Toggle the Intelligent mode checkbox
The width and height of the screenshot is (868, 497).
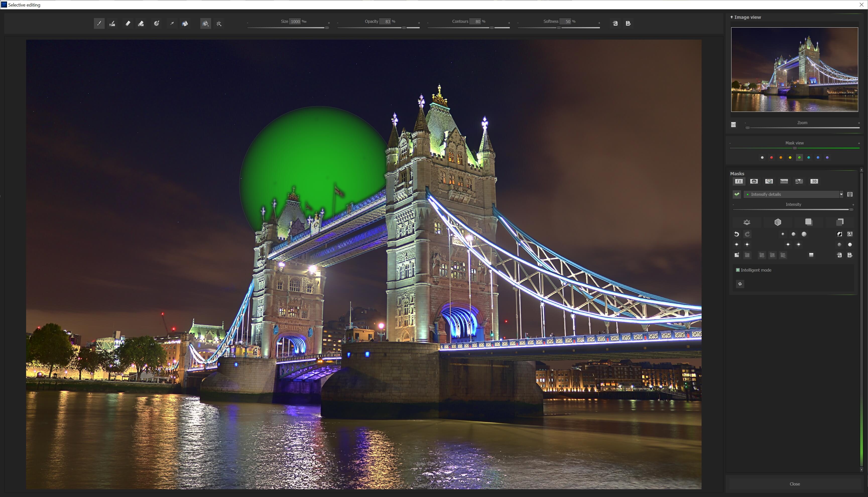tap(738, 270)
